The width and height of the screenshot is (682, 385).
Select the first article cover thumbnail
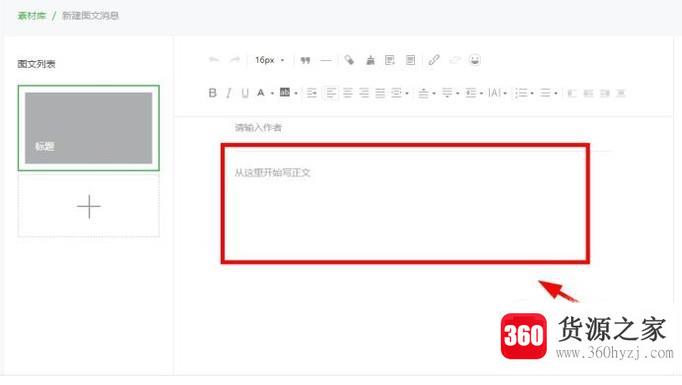tap(89, 128)
